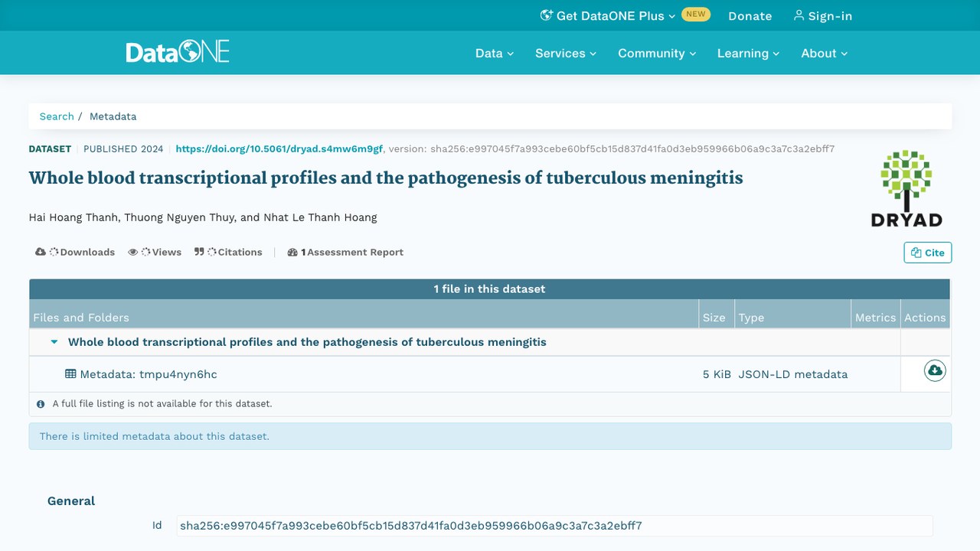Click the DataONE logo

[x=178, y=52]
